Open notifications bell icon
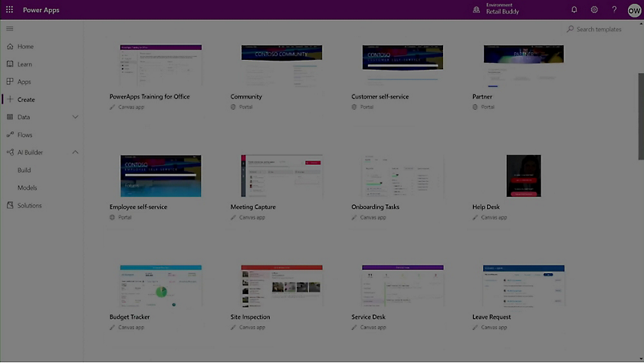This screenshot has width=644, height=363. click(x=574, y=9)
